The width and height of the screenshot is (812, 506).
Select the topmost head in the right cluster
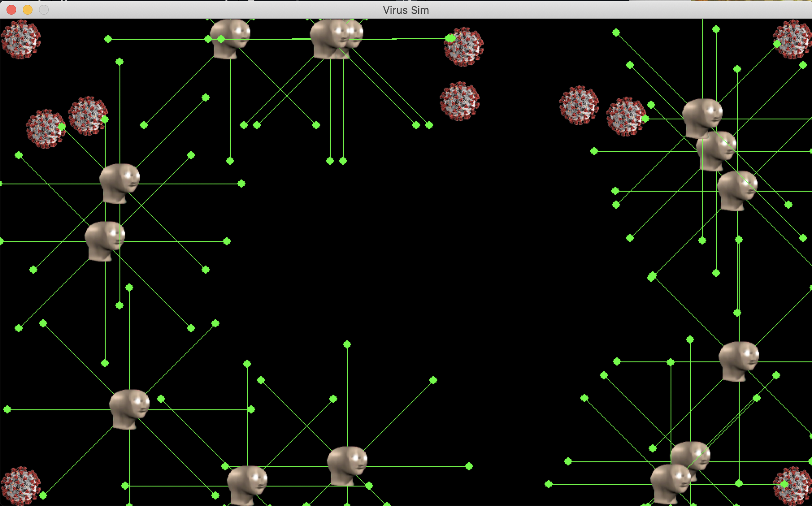tap(702, 118)
